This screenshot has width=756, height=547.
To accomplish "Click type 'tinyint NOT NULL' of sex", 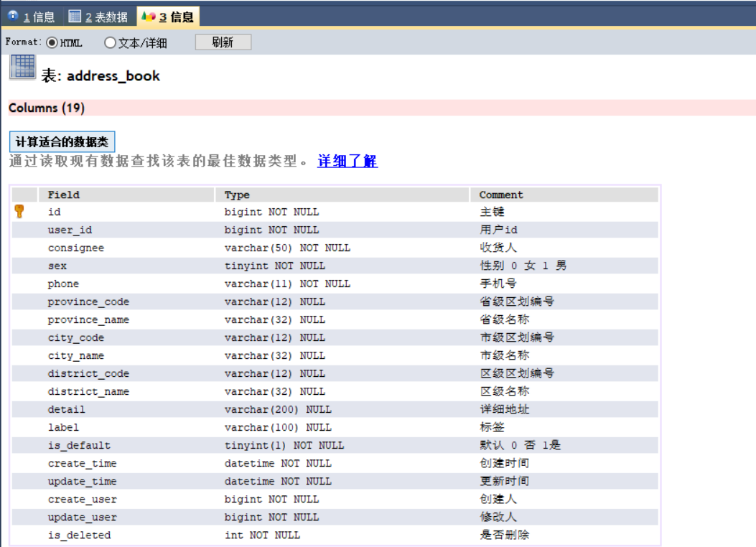I will (275, 266).
